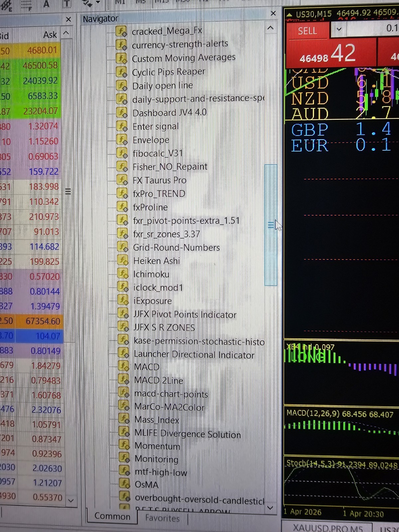Click the 104.07 ask price cell
This screenshot has width=399, height=532.
[48, 336]
